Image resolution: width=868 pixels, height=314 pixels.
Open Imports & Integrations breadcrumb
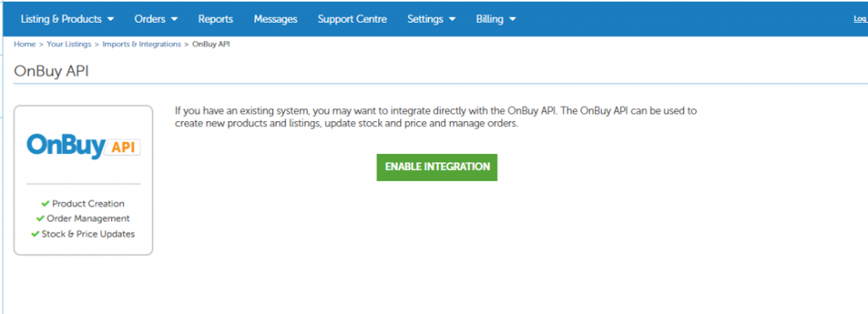pyautogui.click(x=142, y=44)
